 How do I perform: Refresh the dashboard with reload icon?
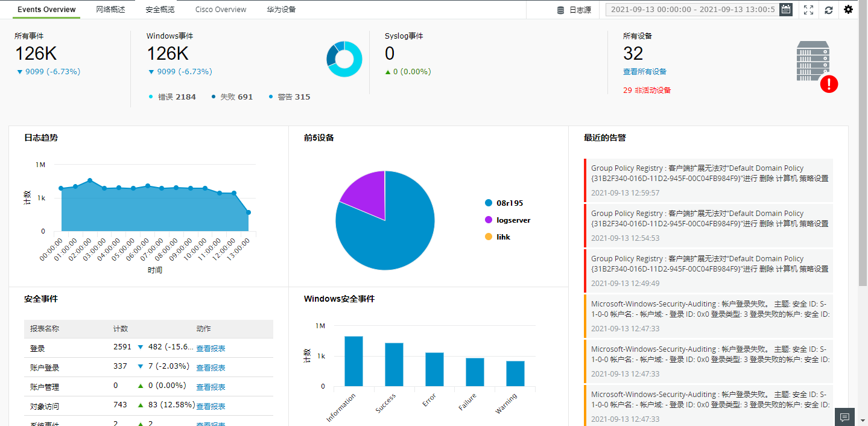tap(829, 10)
